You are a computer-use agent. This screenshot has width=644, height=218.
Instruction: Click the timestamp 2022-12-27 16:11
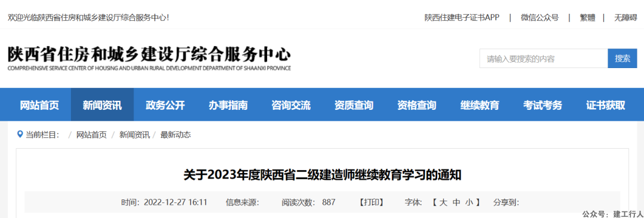tap(175, 202)
